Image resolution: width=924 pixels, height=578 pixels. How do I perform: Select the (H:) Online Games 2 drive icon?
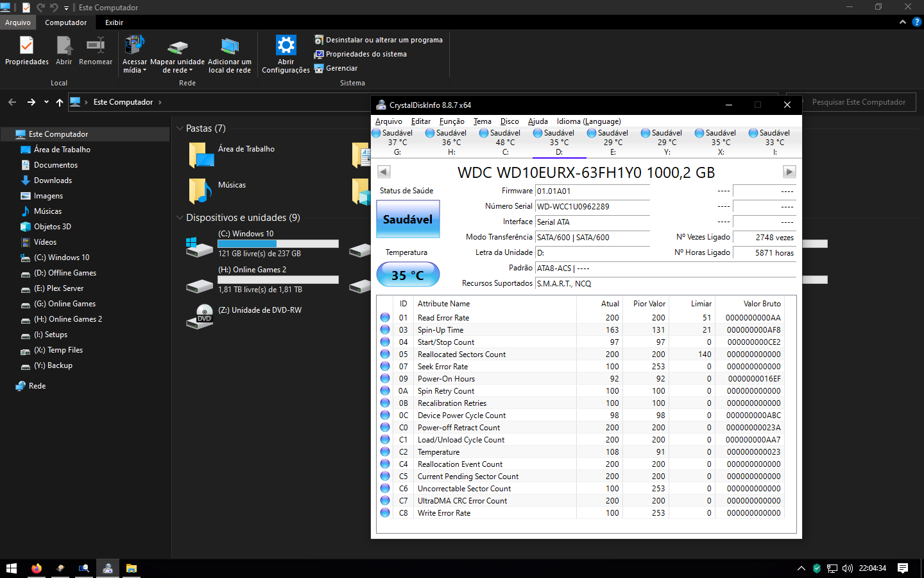point(199,285)
